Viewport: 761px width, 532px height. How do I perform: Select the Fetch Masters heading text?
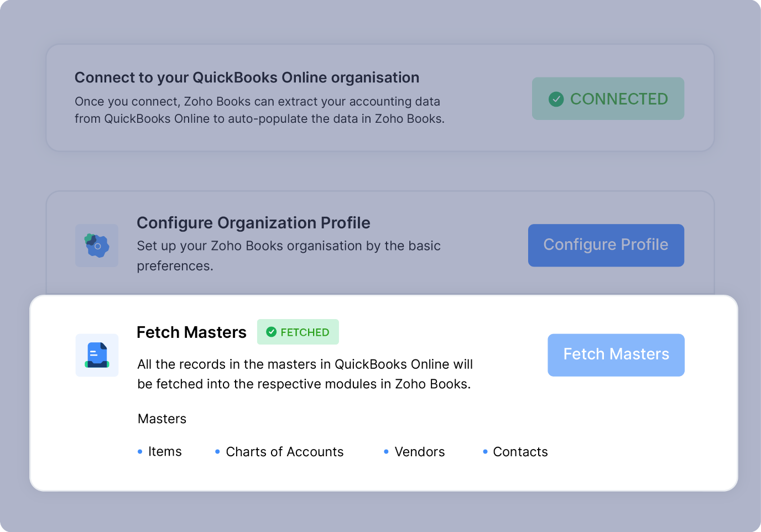(x=191, y=332)
